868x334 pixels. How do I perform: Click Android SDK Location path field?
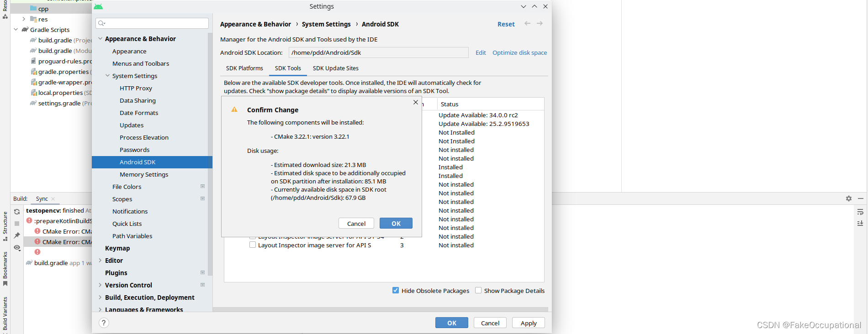[379, 52]
